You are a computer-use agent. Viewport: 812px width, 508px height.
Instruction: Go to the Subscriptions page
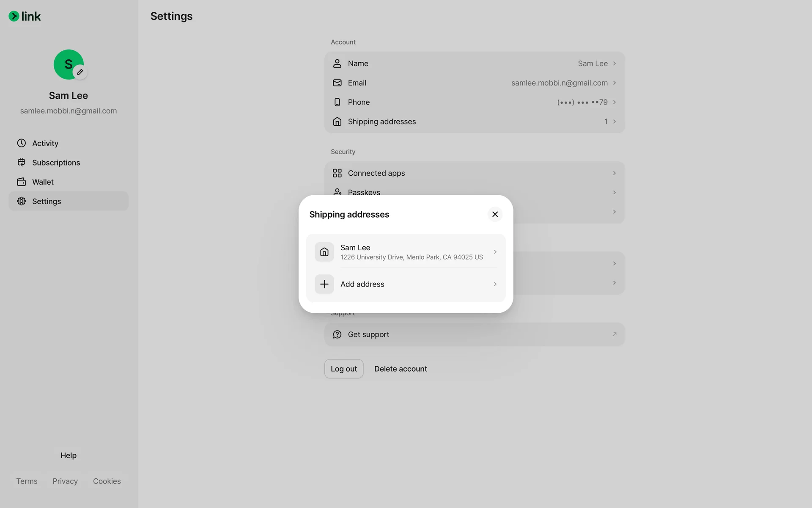coord(55,163)
